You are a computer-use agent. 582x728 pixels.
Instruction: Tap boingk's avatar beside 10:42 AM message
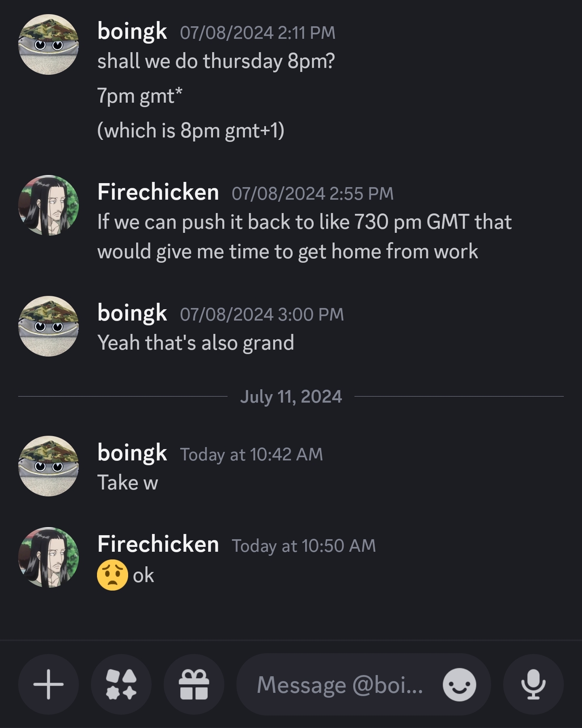point(48,466)
